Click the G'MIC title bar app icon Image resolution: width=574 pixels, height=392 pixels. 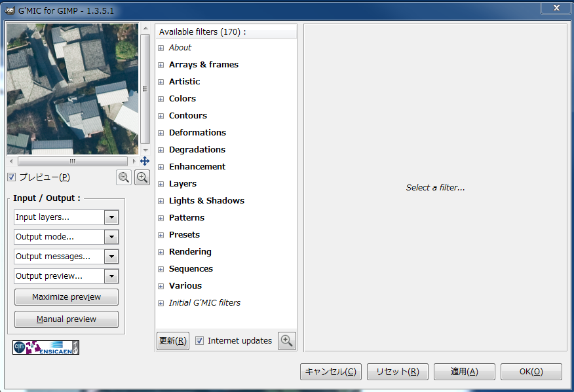coord(10,10)
